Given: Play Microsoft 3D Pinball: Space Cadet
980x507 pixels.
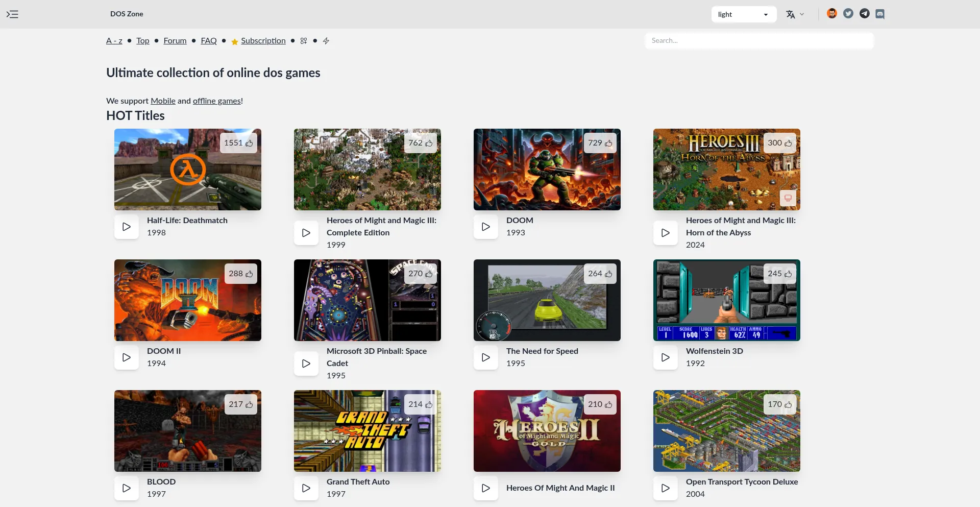Looking at the screenshot, I should coord(306,364).
